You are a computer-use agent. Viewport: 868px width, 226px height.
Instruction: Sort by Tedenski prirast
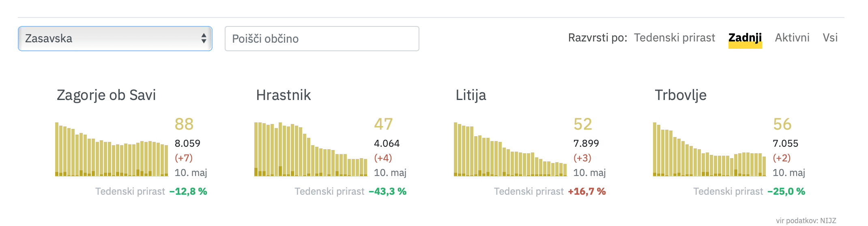674,38
